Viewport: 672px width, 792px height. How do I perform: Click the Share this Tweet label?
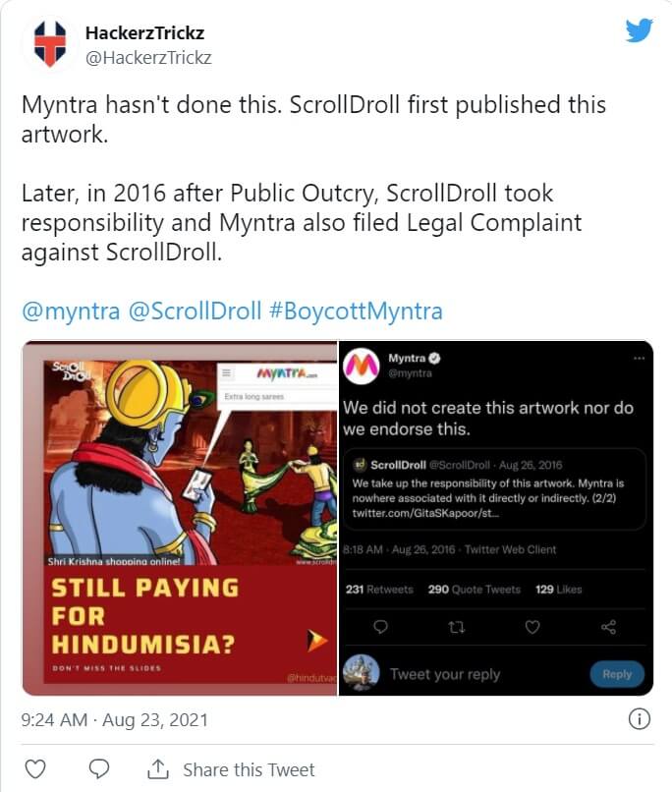tap(249, 769)
